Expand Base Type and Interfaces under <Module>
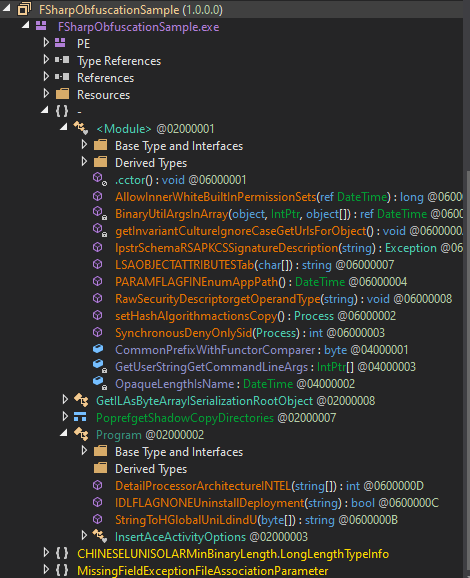 [84, 144]
